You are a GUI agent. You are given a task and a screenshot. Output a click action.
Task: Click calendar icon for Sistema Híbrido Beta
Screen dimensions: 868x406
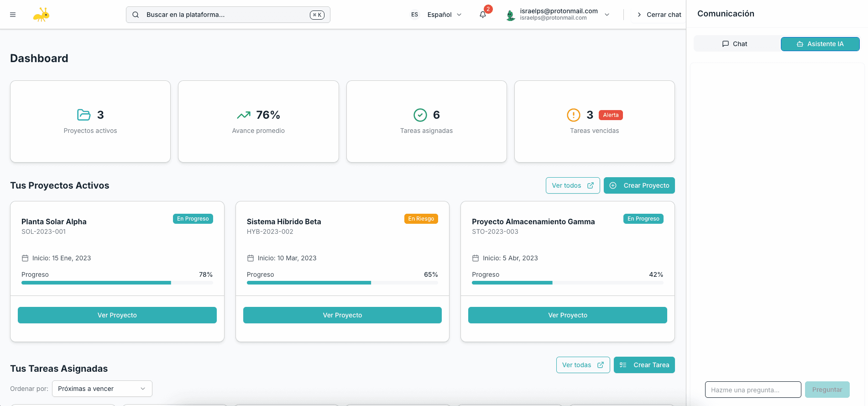251,258
